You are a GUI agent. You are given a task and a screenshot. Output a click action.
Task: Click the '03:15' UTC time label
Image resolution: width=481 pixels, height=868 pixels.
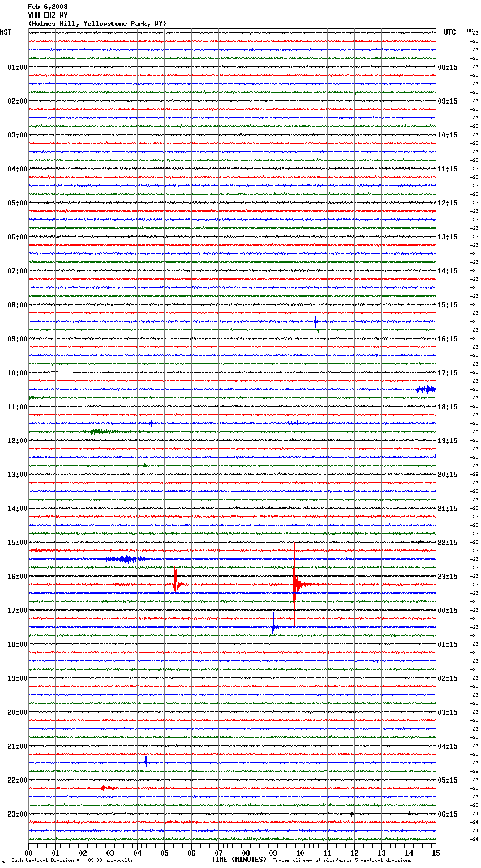[448, 712]
